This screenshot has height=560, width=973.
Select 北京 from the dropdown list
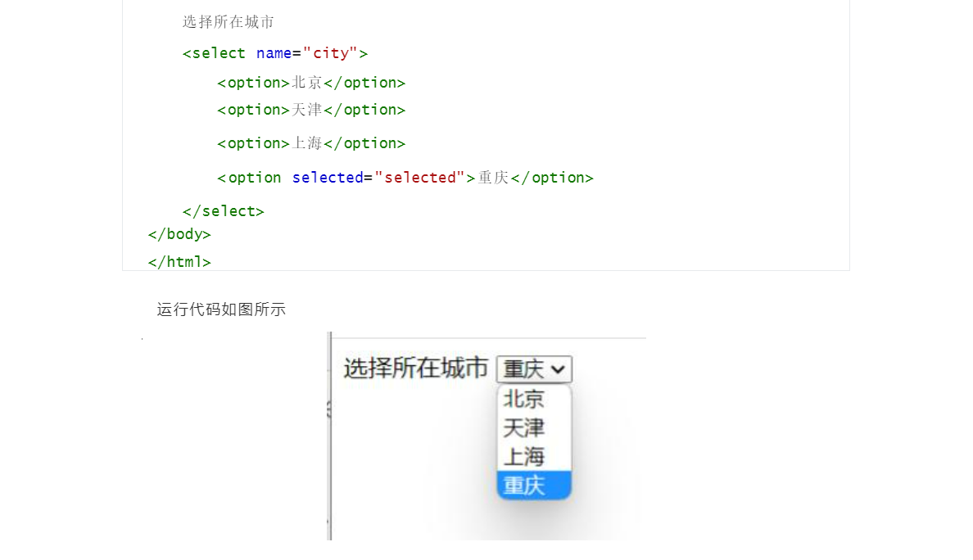pyautogui.click(x=524, y=400)
